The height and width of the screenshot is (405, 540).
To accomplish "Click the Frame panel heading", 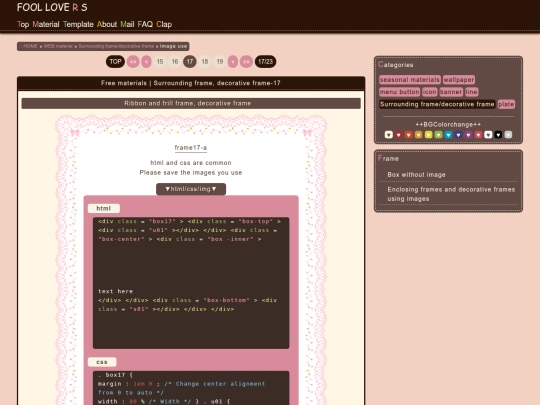I will tap(388, 158).
